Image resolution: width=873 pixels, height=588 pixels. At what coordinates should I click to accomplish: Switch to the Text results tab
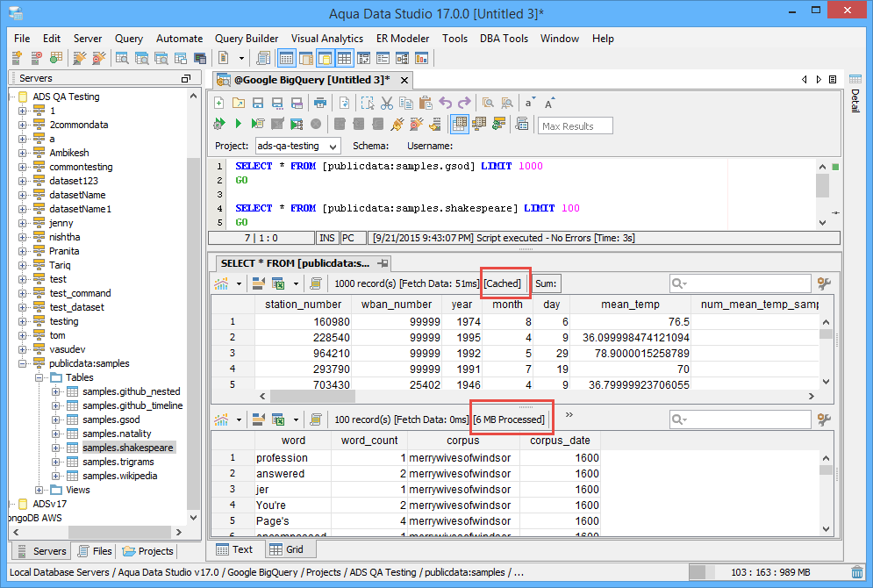[234, 549]
